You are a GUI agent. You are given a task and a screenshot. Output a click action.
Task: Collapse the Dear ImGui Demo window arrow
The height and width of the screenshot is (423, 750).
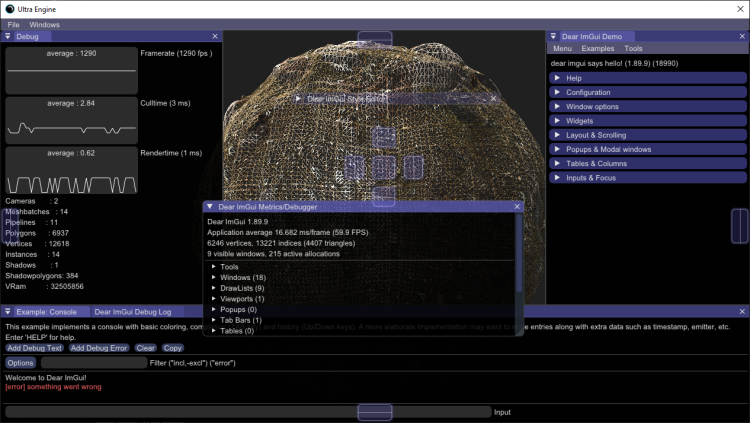point(553,36)
